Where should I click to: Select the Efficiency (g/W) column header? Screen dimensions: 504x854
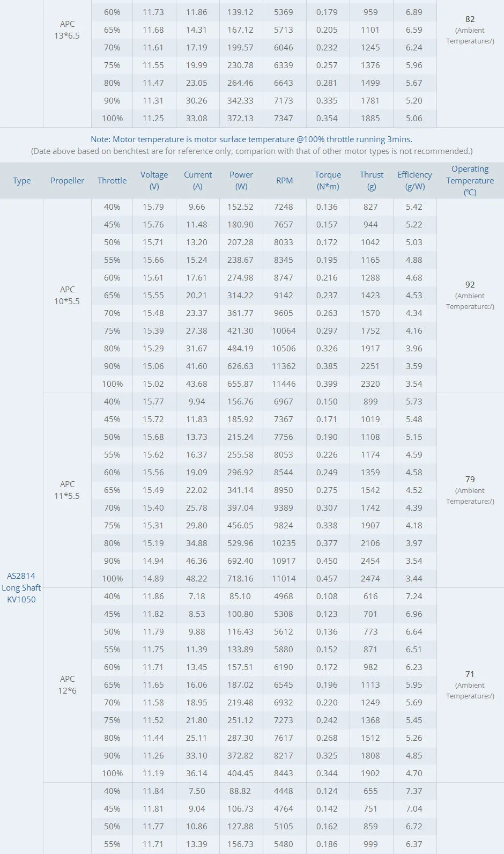[x=414, y=181]
